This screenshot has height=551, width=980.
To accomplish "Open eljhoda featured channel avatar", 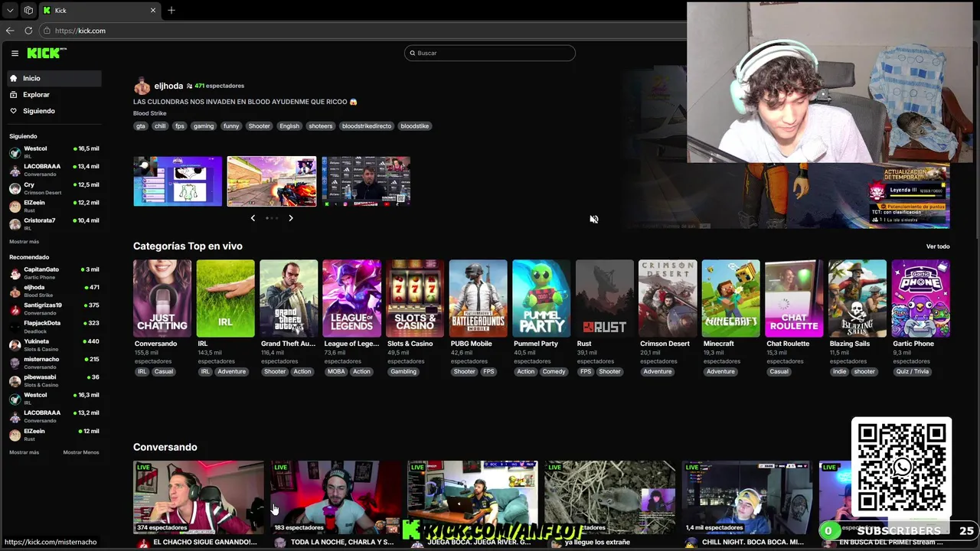I will pyautogui.click(x=142, y=86).
